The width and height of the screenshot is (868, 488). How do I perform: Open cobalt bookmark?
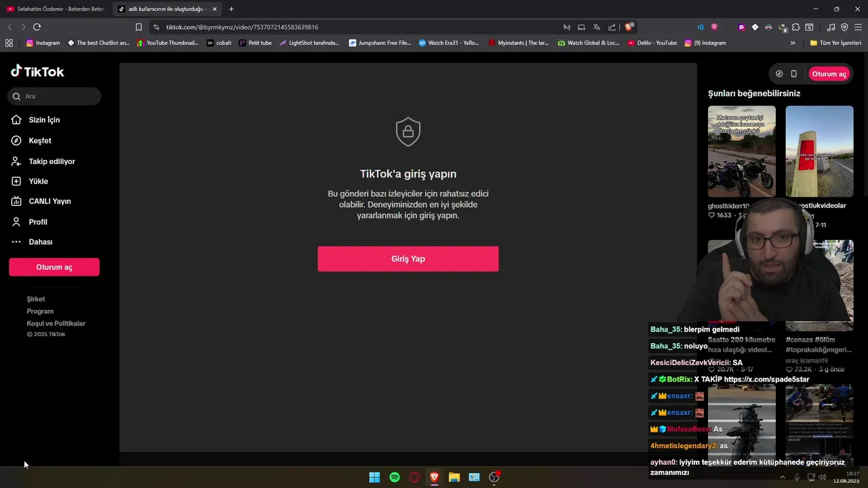tap(219, 43)
